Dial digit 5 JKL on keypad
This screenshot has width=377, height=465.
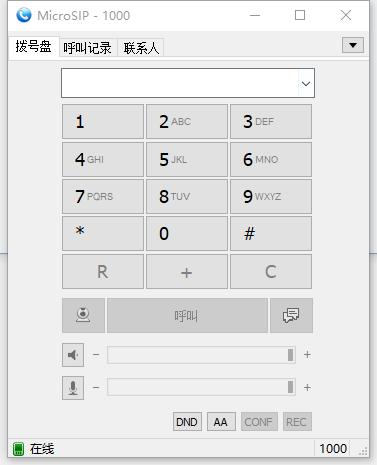(187, 160)
